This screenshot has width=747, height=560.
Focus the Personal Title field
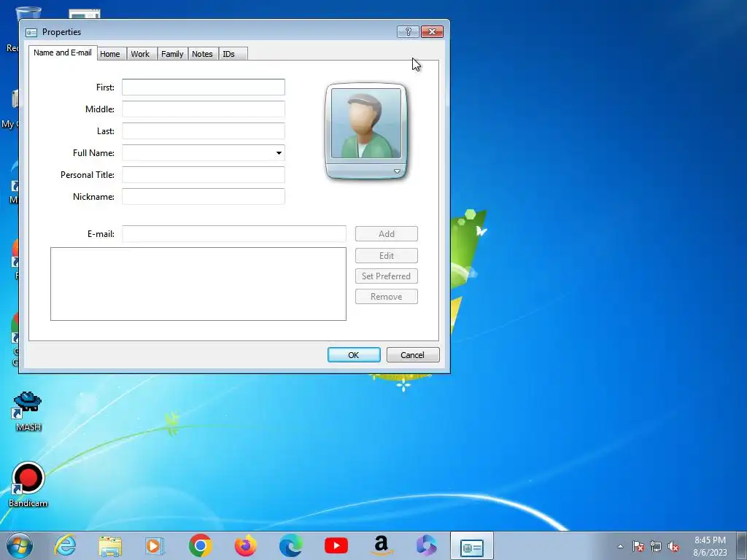(204, 175)
